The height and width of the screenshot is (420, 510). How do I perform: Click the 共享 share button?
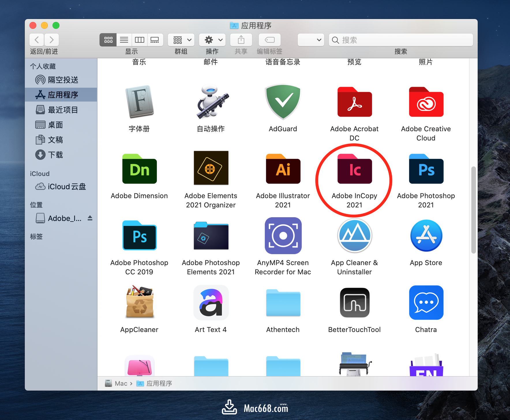point(241,40)
